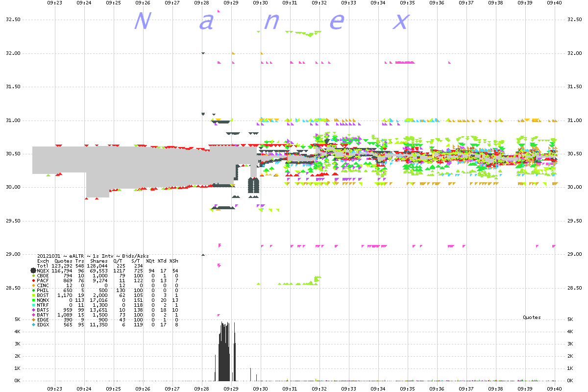
Task: Click the CBOE olive circle legend marker
Action: (33, 275)
